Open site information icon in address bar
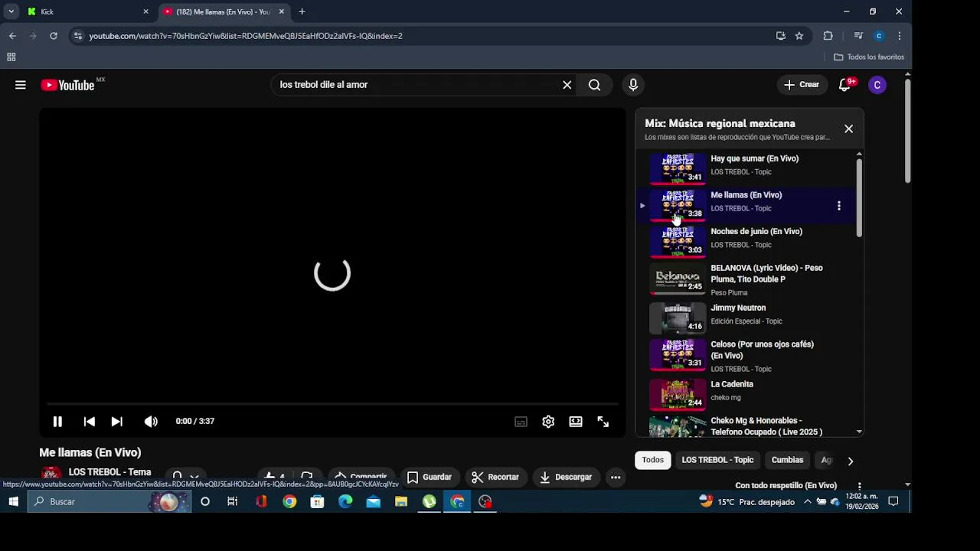This screenshot has height=551, width=980. [77, 36]
